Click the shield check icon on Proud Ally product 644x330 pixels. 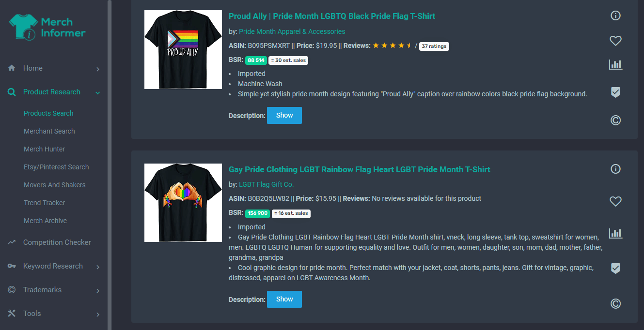(x=615, y=92)
